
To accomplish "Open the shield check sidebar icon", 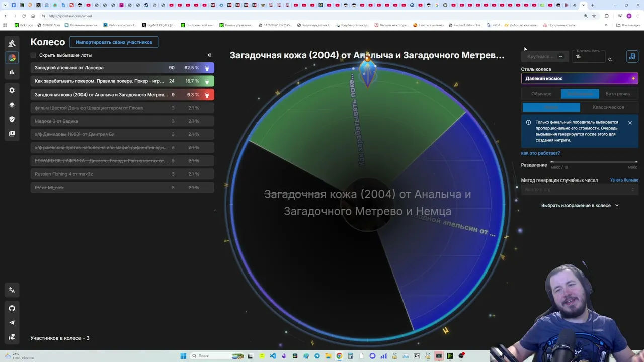I will tap(12, 119).
